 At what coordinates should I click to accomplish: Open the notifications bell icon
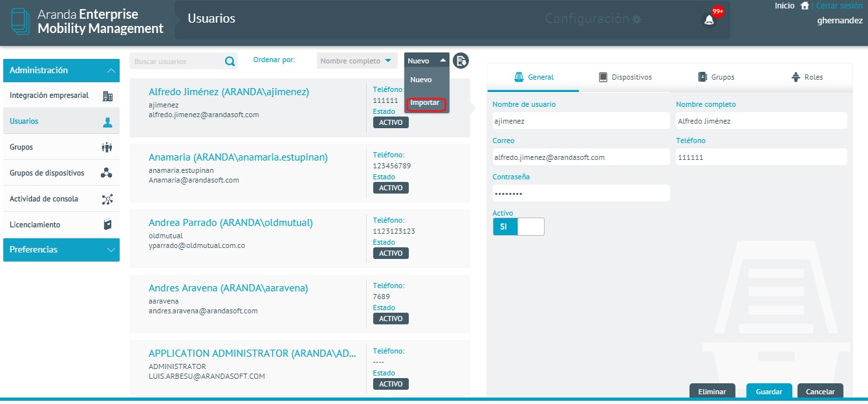(x=710, y=20)
